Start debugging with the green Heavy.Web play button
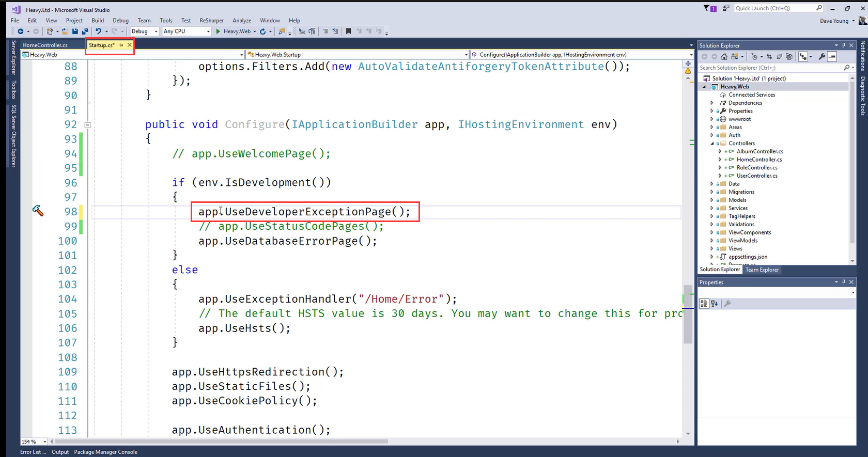This screenshot has height=457, width=868. coord(235,31)
